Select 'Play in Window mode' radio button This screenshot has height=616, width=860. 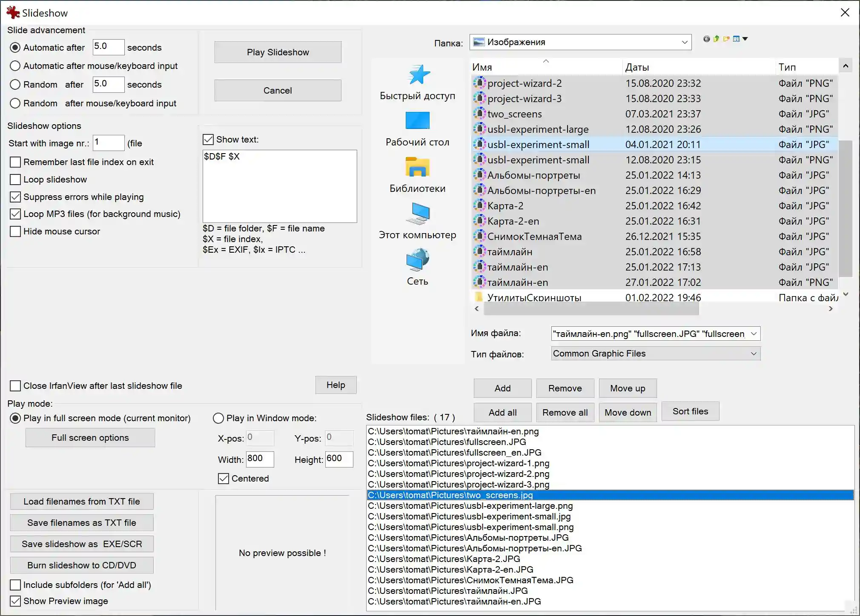(218, 418)
